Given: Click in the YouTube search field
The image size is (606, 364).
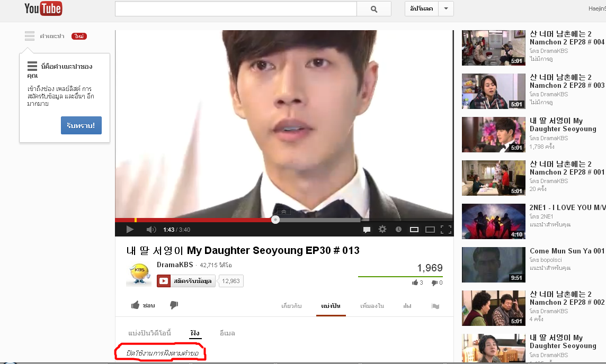Looking at the screenshot, I should click(236, 9).
